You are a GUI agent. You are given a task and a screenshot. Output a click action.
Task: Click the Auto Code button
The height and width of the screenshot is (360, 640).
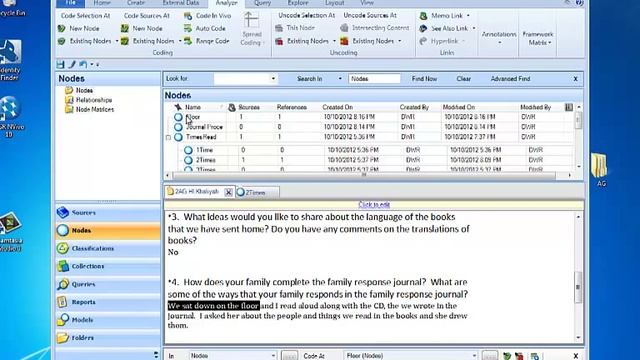point(205,29)
